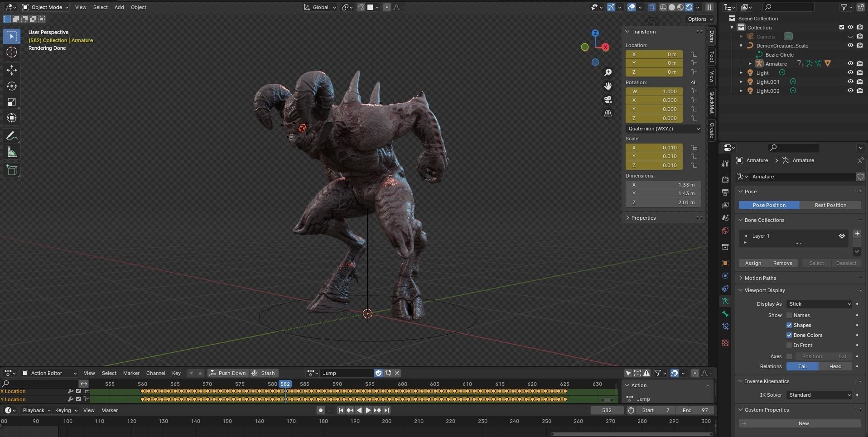Click the Stash button

point(264,373)
